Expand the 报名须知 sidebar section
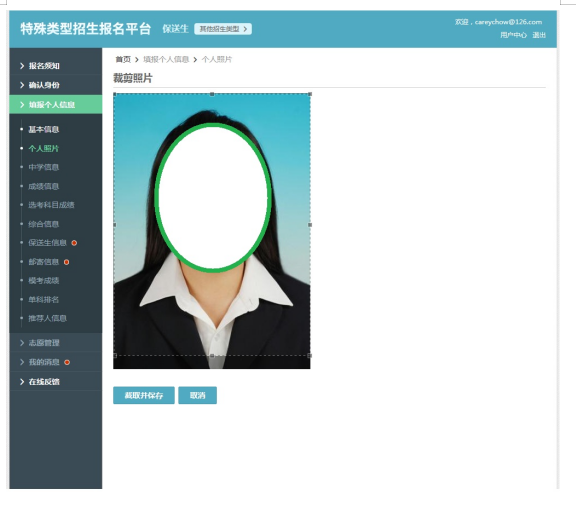 coord(55,66)
